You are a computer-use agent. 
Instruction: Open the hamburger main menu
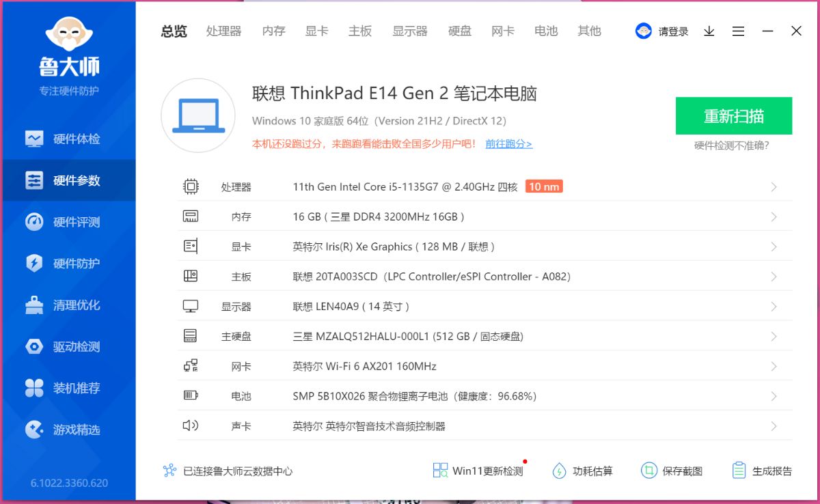pyautogui.click(x=738, y=31)
